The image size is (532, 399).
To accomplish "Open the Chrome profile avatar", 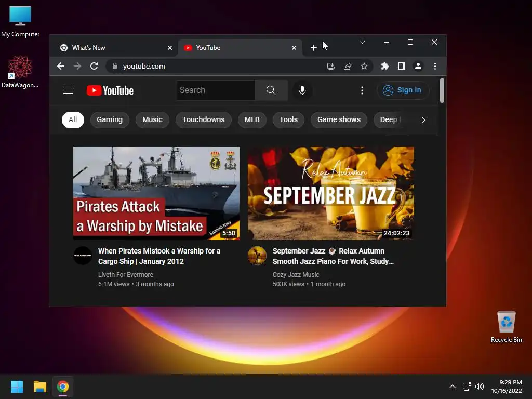I will [x=418, y=66].
